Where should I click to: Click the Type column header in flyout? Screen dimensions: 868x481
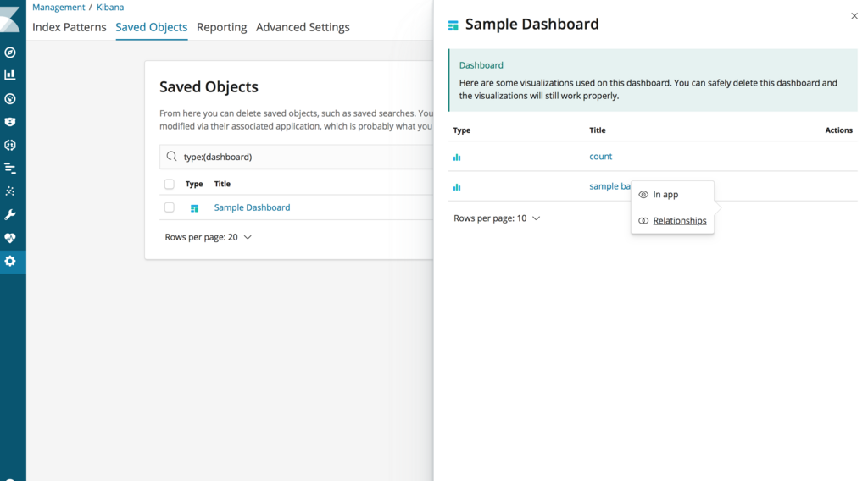coord(462,130)
